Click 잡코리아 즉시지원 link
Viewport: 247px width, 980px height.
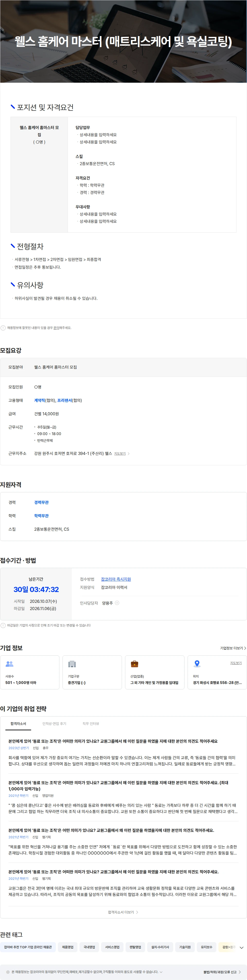(x=116, y=579)
